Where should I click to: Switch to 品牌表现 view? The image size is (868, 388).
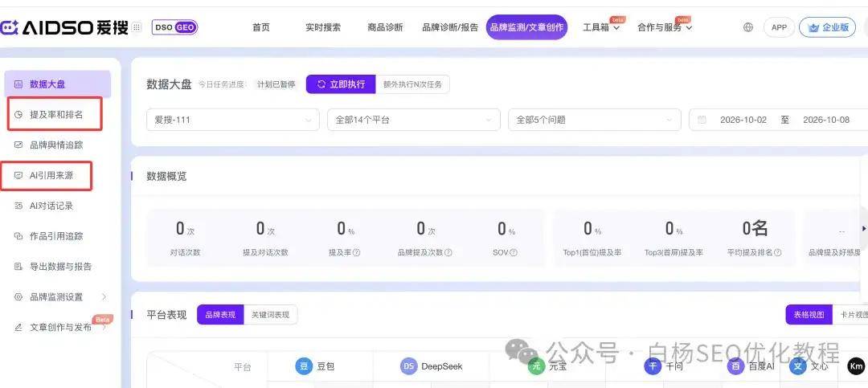(x=220, y=314)
